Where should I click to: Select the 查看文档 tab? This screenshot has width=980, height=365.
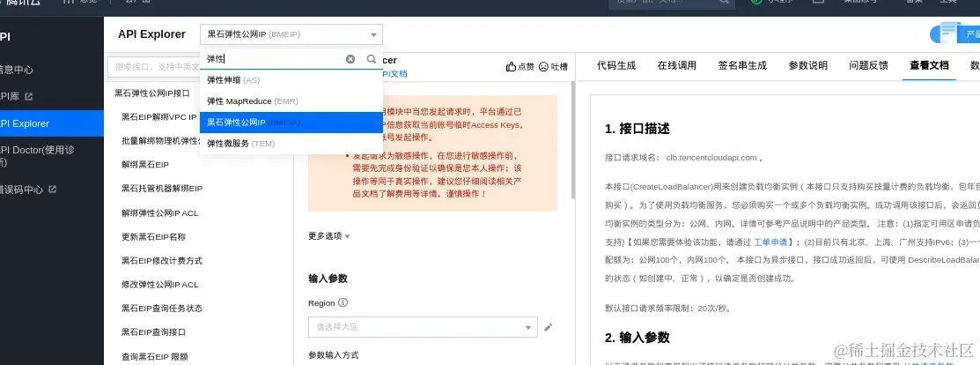click(x=930, y=65)
